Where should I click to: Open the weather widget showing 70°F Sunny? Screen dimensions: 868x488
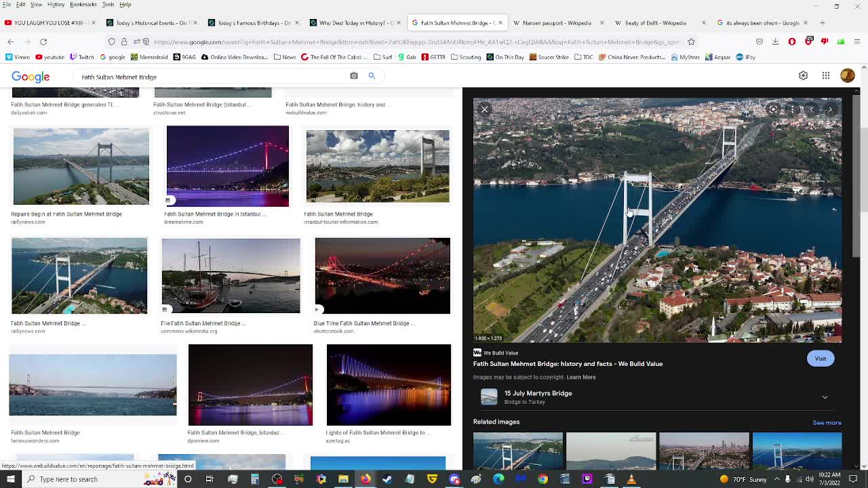click(x=743, y=479)
